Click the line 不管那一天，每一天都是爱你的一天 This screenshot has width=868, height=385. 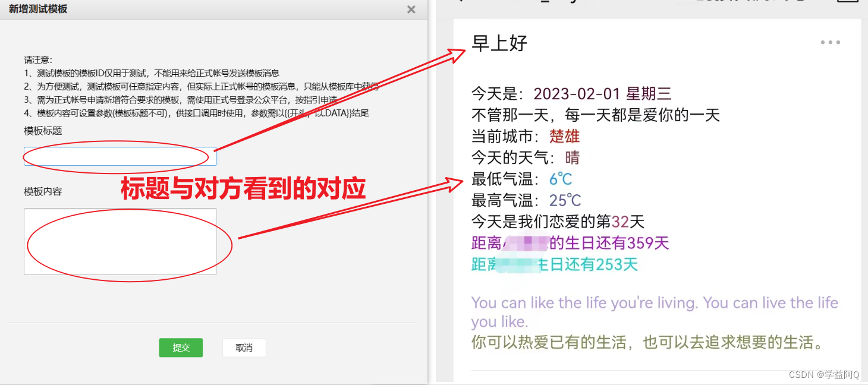(596, 115)
